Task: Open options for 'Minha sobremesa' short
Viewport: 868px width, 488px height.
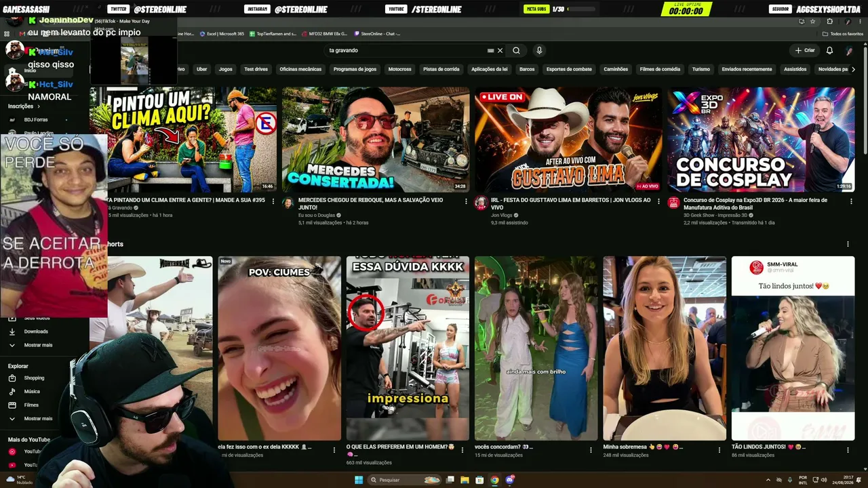Action: [719, 449]
